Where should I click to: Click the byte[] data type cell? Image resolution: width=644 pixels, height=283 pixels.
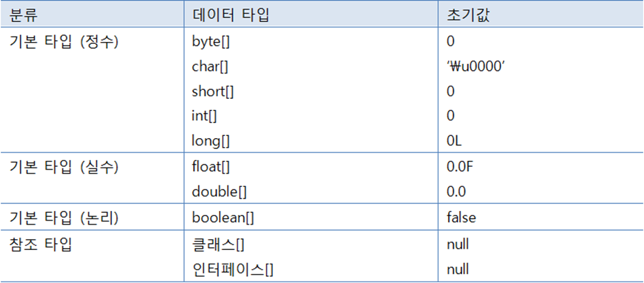[x=210, y=41]
